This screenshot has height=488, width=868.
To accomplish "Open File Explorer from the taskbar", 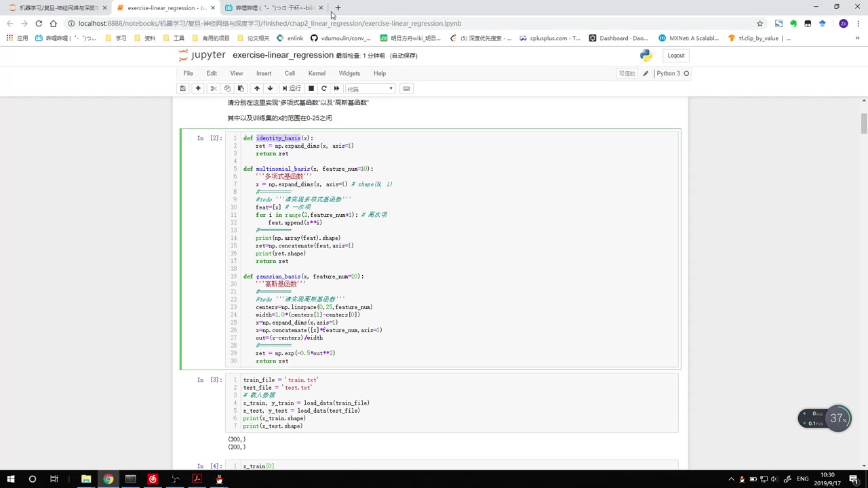I will pyautogui.click(x=86, y=479).
